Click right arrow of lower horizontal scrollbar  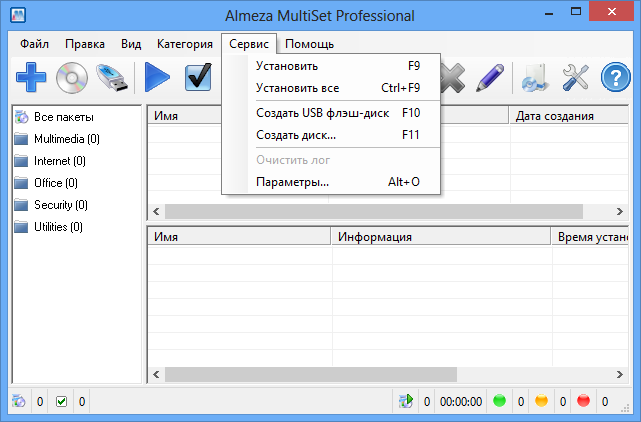[x=620, y=374]
